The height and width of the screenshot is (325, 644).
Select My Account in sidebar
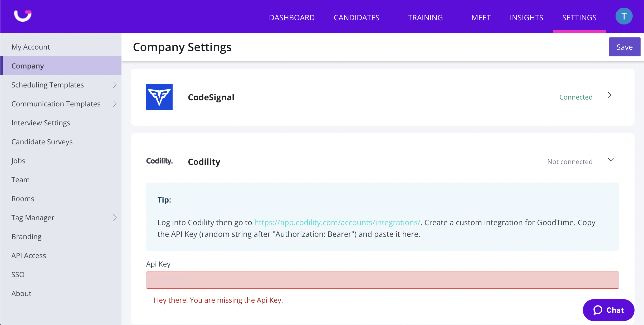click(x=31, y=47)
